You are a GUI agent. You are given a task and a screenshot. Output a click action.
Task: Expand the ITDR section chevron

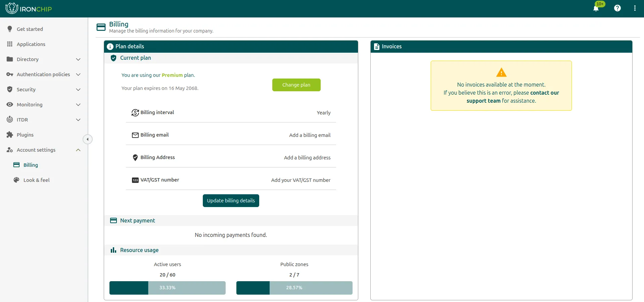pos(78,120)
